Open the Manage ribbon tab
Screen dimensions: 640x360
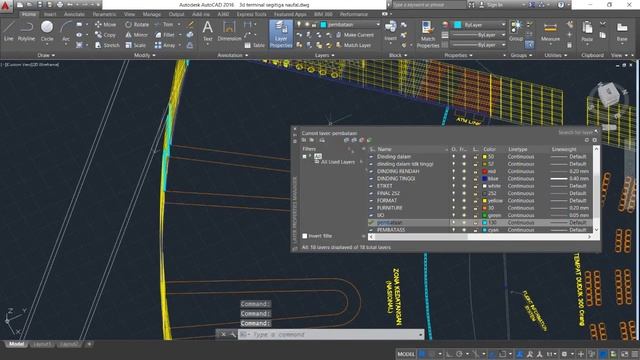[x=151, y=14]
